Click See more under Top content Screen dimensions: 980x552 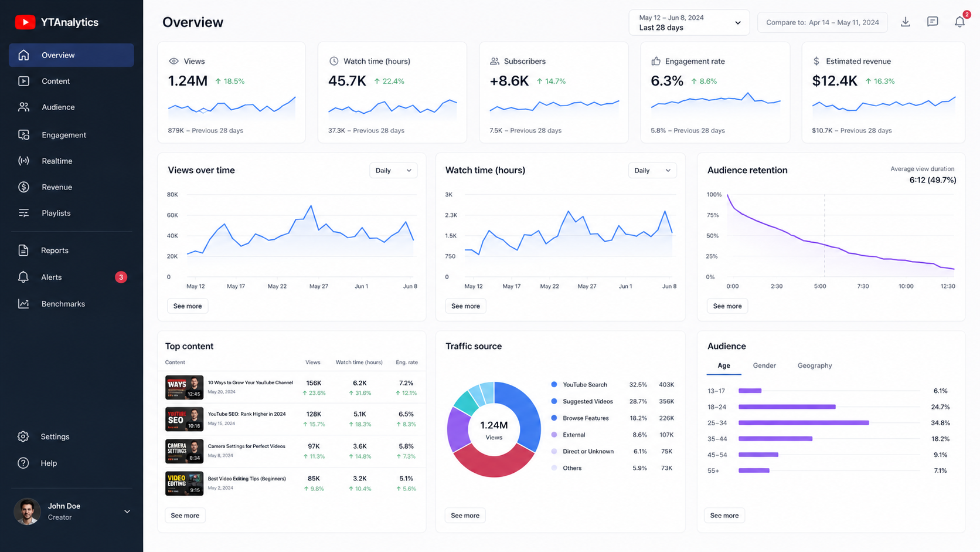click(185, 516)
